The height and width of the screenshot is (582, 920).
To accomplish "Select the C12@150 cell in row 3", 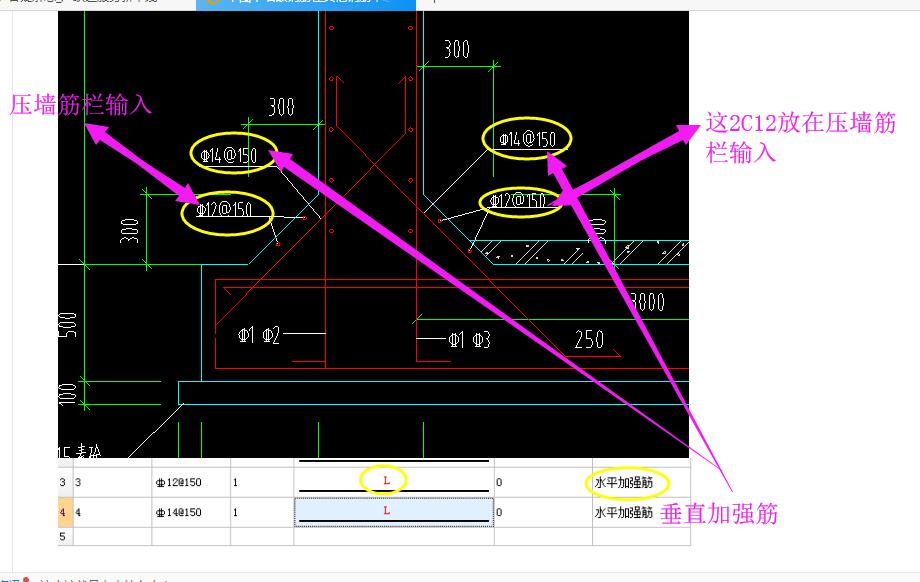I will (x=191, y=482).
